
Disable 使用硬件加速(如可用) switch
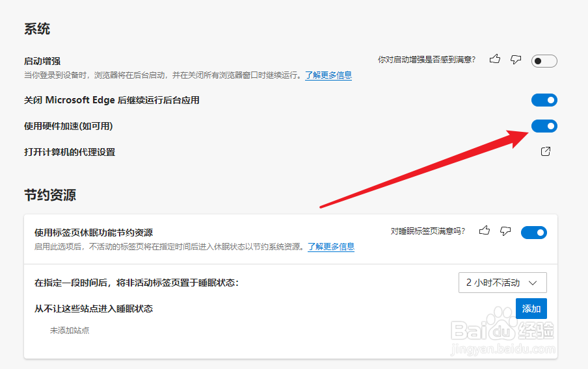coord(544,126)
